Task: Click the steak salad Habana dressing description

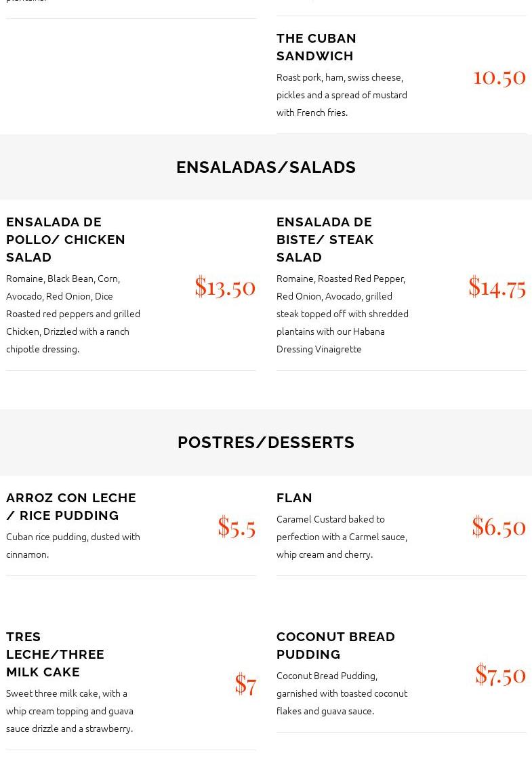Action: (342, 314)
